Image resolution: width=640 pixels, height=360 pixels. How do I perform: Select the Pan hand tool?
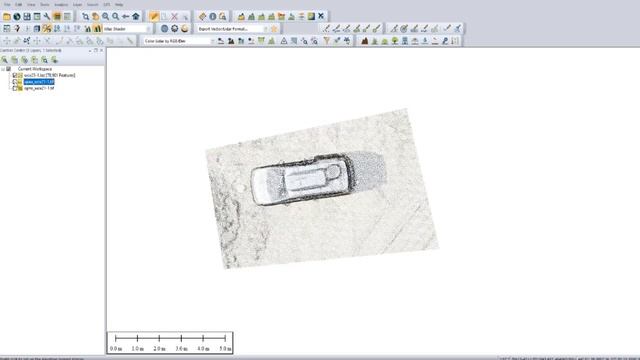point(96,16)
